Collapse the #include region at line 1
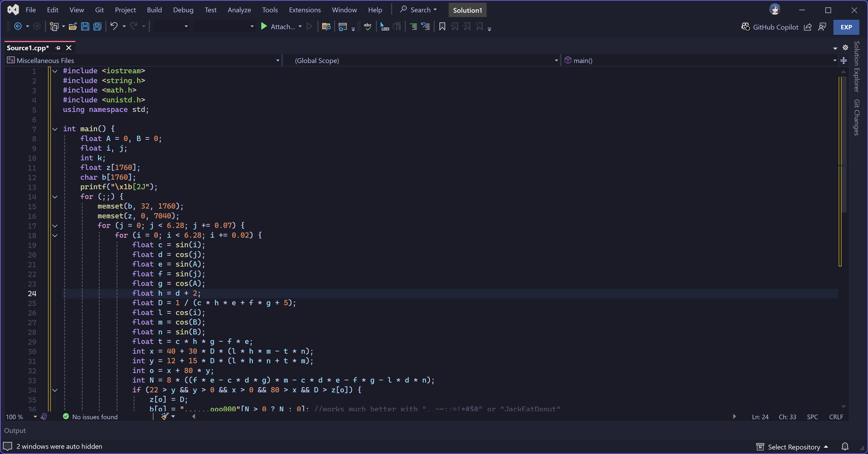The image size is (868, 454). pyautogui.click(x=55, y=71)
